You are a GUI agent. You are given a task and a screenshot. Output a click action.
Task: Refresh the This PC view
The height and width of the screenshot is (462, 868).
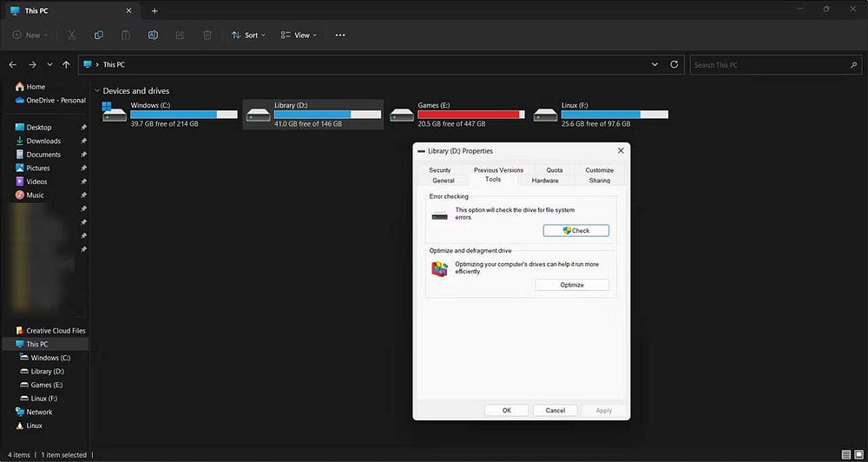(674, 64)
